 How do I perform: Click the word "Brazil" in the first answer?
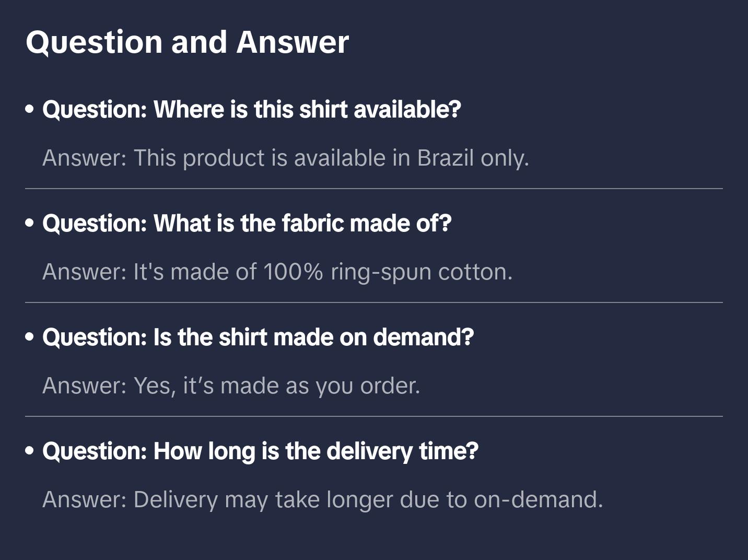445,158
